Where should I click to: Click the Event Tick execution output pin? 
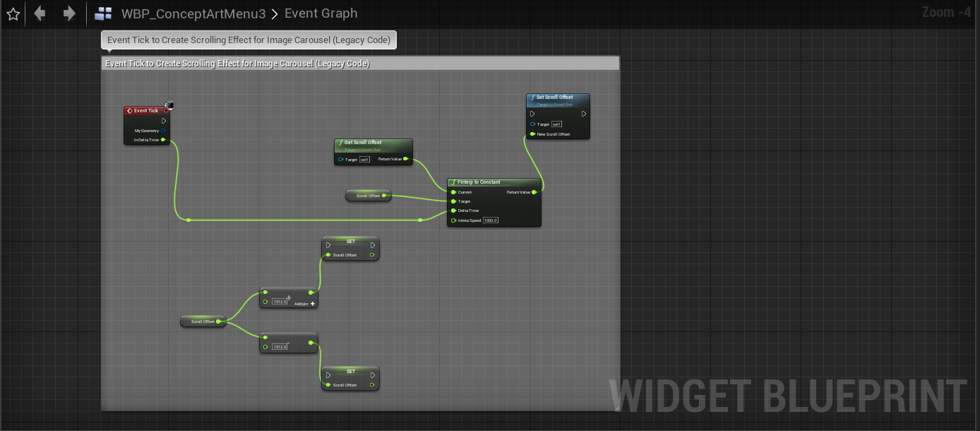point(164,121)
